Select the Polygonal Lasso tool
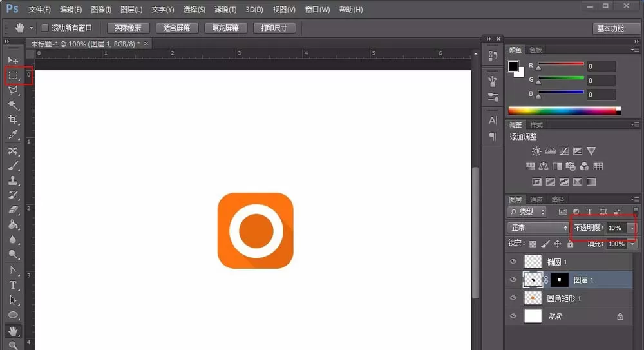Screen dimensions: 644x350 (13, 90)
